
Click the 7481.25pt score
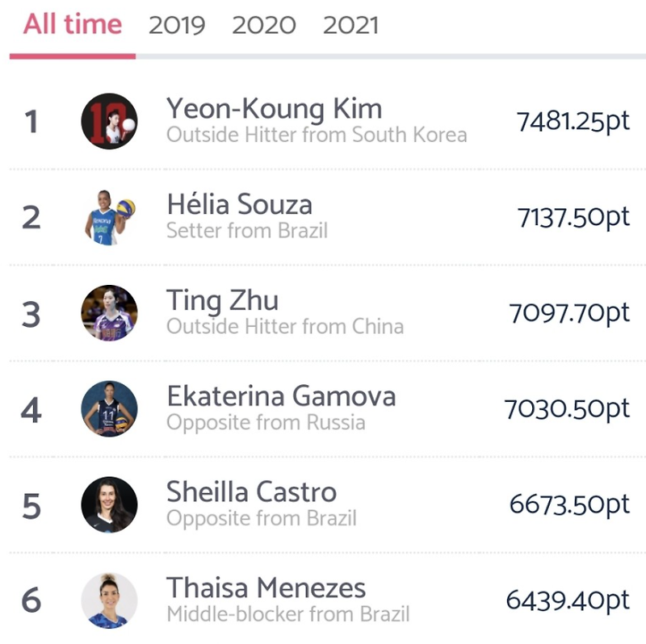point(573,122)
